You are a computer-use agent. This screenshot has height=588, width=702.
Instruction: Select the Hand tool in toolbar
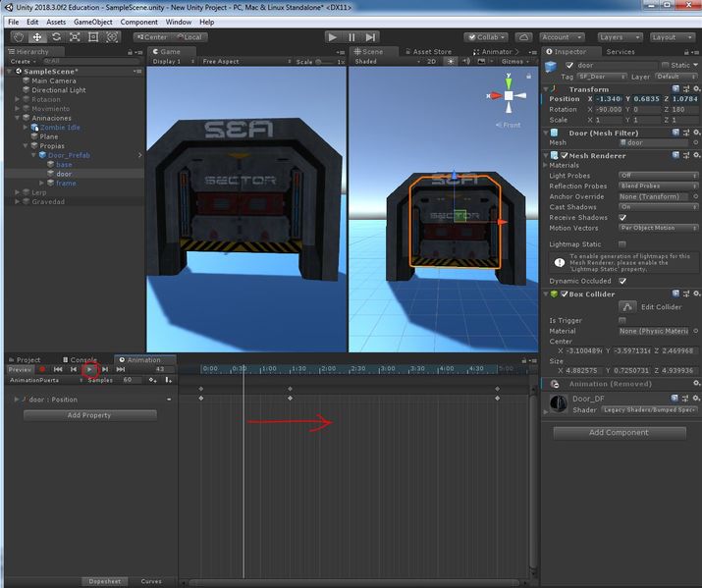(x=18, y=37)
